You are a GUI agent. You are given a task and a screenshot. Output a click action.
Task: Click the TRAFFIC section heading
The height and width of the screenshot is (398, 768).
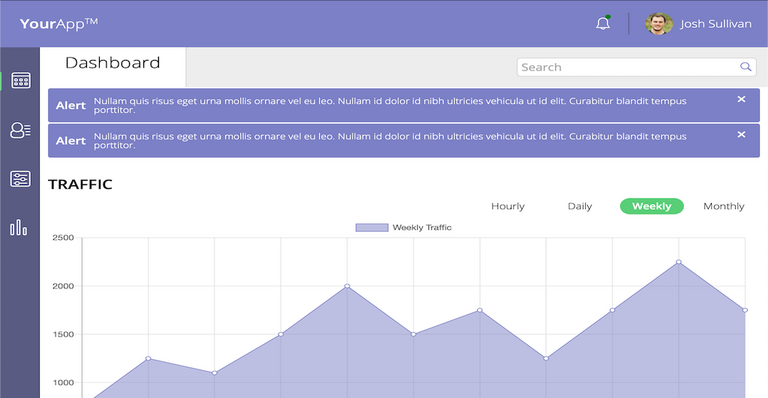click(x=80, y=184)
